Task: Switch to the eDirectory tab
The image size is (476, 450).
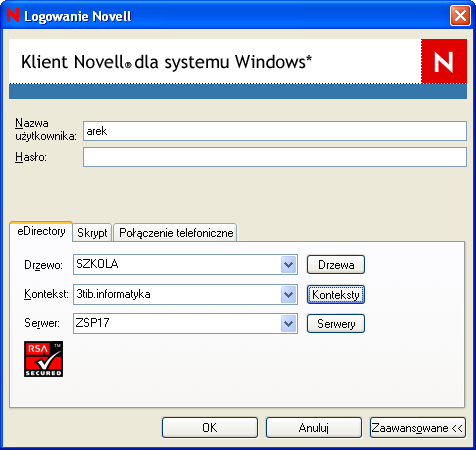Action: [x=41, y=231]
